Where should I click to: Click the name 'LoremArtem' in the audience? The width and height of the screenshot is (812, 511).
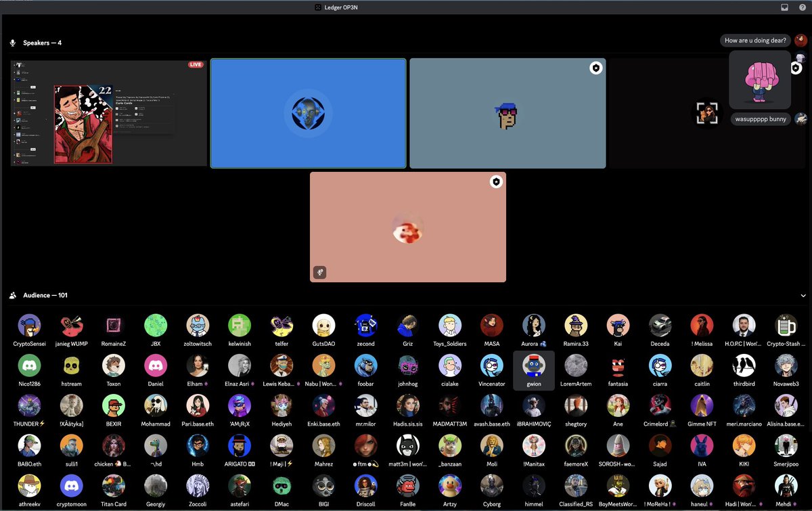click(576, 384)
